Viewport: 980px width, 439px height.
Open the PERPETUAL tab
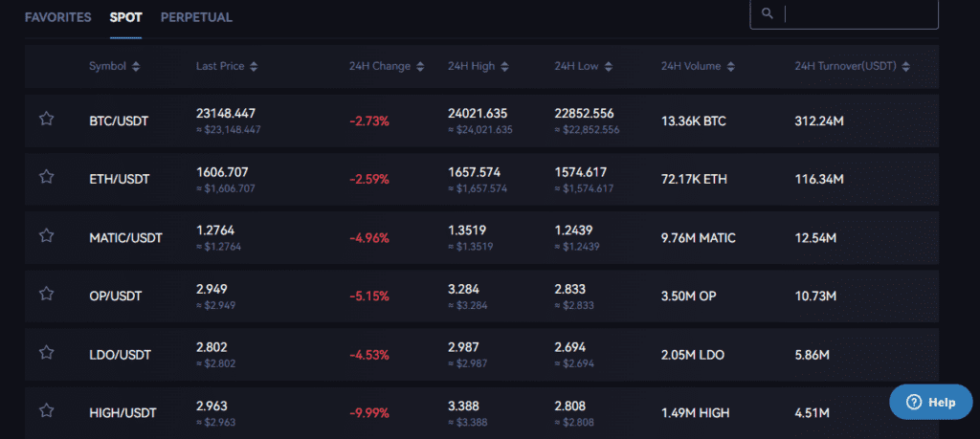click(196, 17)
